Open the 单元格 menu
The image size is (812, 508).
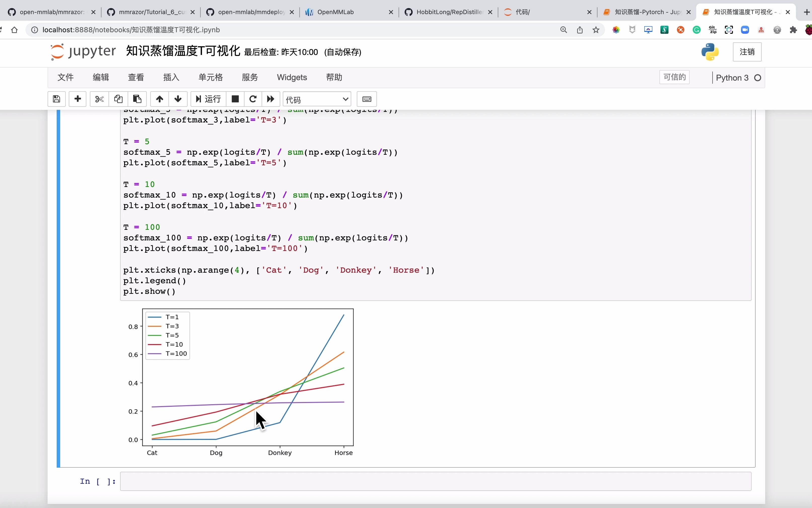[210, 77]
